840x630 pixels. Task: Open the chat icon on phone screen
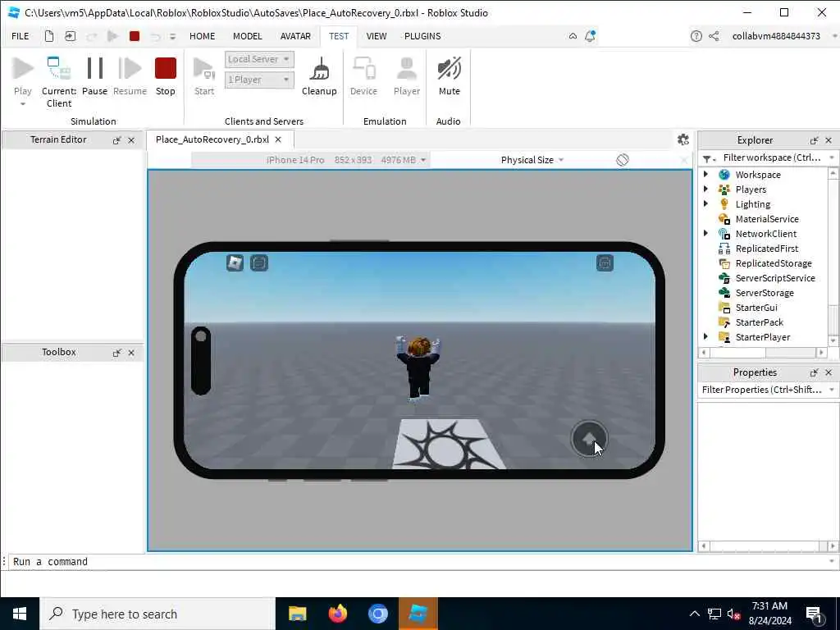[x=259, y=262]
